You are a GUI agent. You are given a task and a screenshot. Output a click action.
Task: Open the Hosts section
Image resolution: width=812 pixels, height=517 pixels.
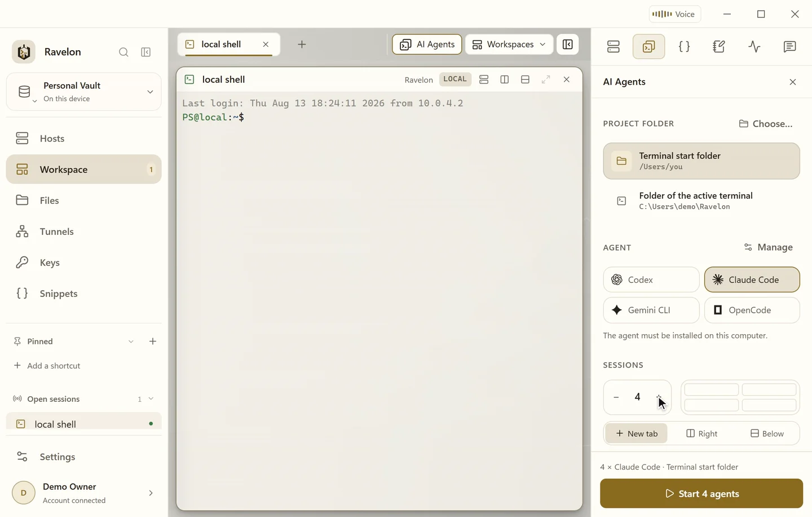pyautogui.click(x=83, y=138)
